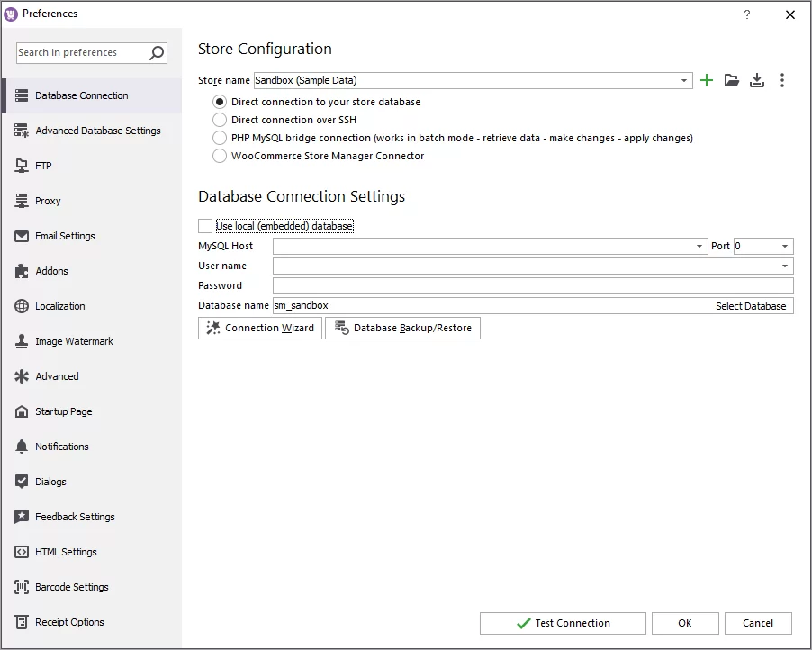The height and width of the screenshot is (650, 812).
Task: Choose WooCommerce Store Manager Connector option
Action: (x=219, y=156)
